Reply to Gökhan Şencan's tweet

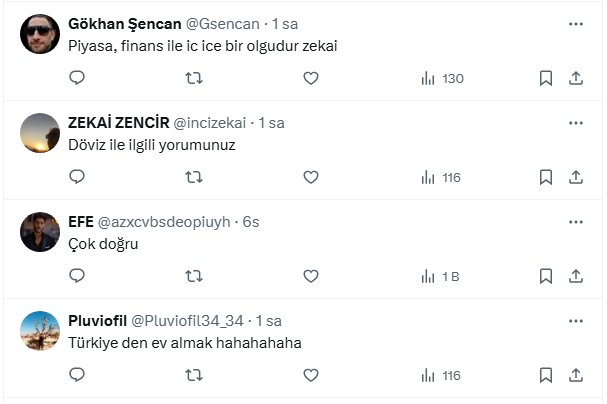[x=77, y=78]
